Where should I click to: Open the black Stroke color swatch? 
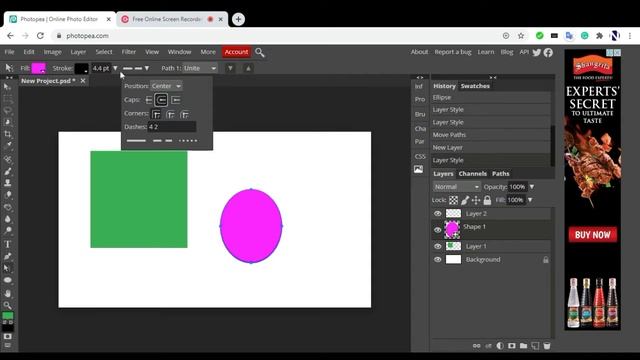click(x=81, y=68)
